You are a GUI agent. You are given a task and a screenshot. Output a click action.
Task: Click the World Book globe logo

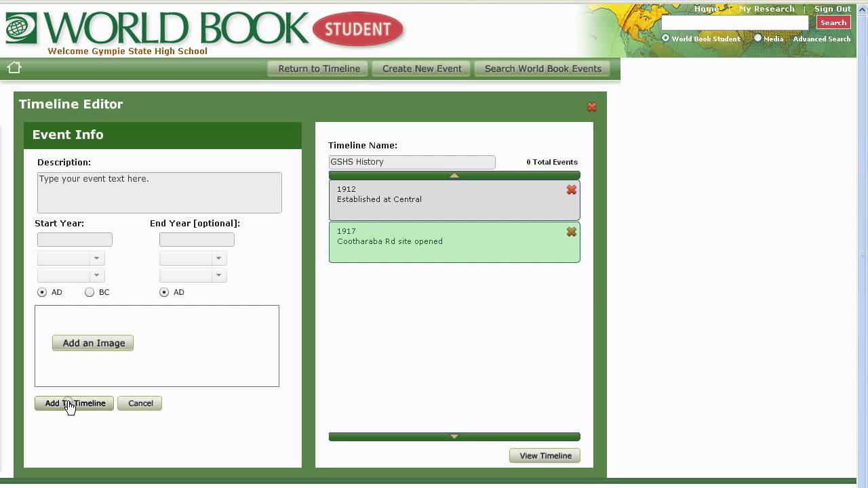click(x=21, y=28)
